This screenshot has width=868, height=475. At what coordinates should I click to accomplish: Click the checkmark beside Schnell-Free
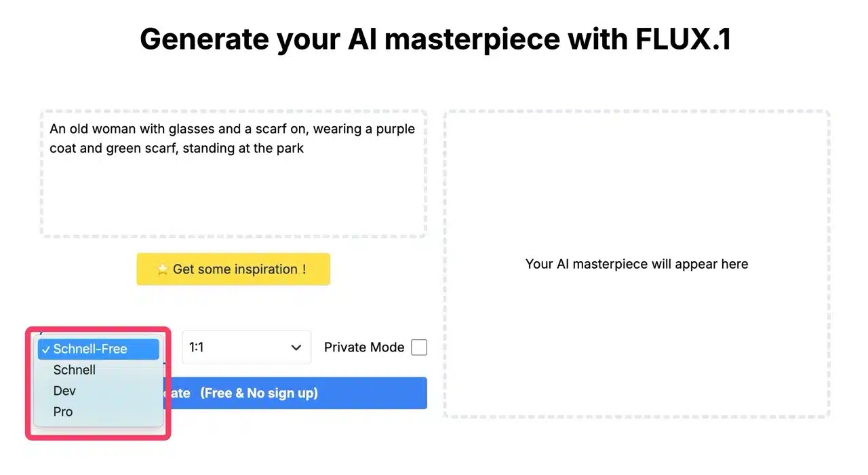tap(45, 349)
